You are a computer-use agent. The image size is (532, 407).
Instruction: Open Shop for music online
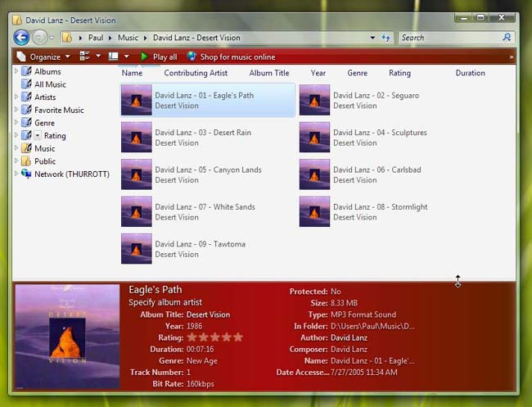point(237,57)
